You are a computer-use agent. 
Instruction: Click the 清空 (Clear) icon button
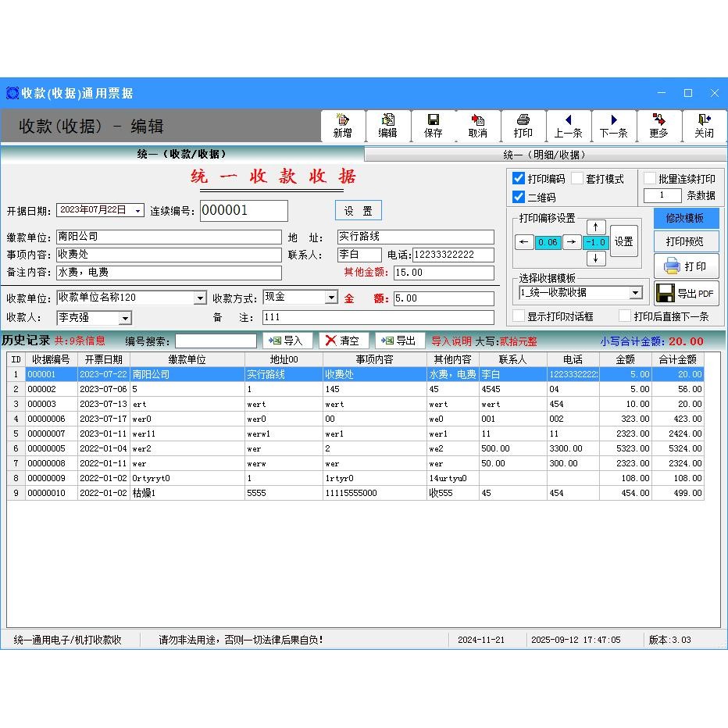[344, 340]
